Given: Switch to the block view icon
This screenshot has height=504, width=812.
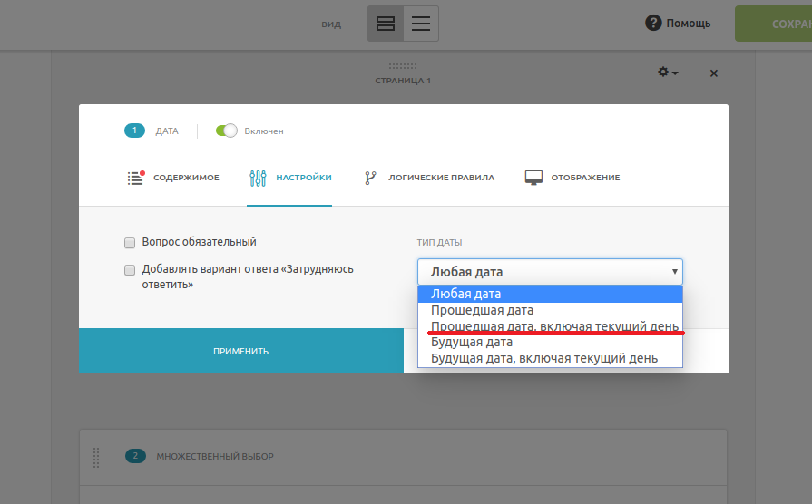Looking at the screenshot, I should click(x=385, y=24).
